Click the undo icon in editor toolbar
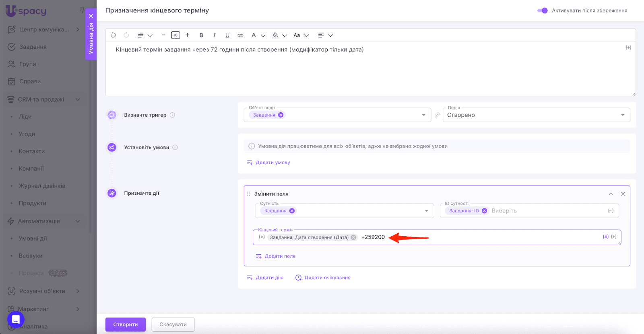The image size is (644, 334). point(113,35)
